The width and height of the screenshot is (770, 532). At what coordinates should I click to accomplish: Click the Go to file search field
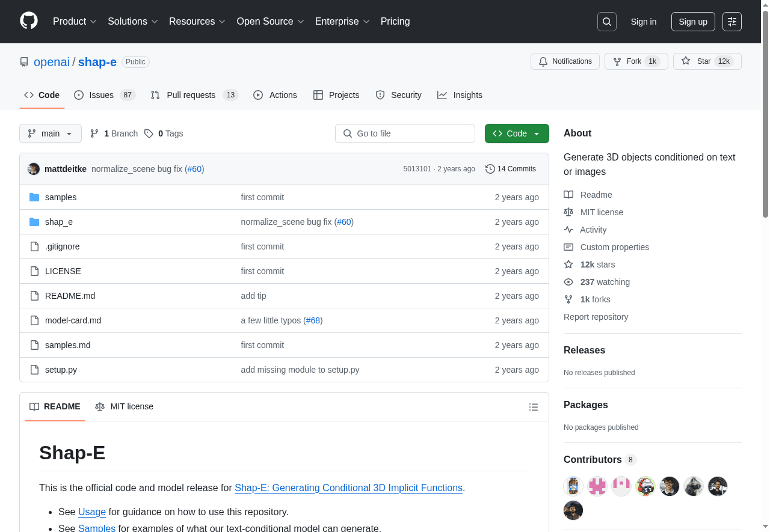tap(405, 133)
